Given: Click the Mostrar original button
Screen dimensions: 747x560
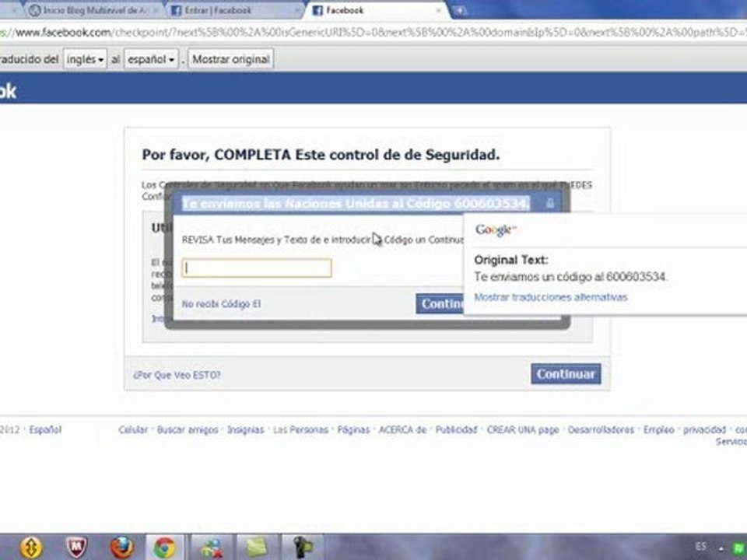Looking at the screenshot, I should pos(230,60).
